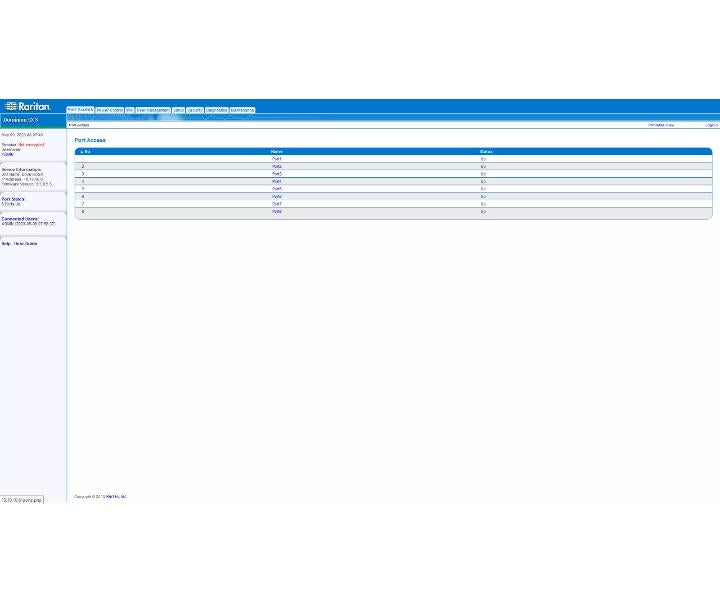Click row number 3 in the table
Screen dimensions: 720x600
click(83, 174)
